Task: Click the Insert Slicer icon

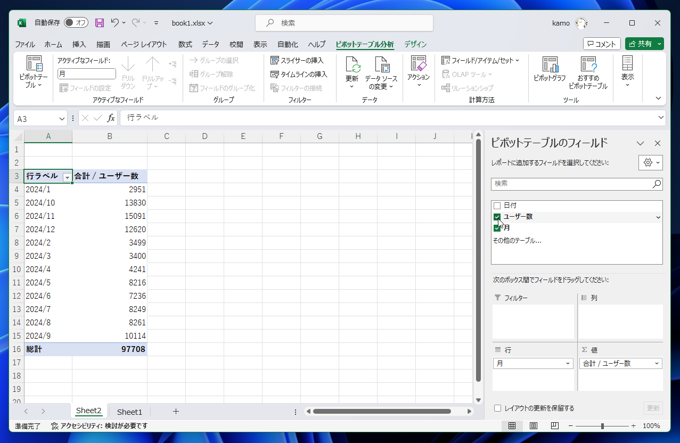Action: tap(274, 60)
